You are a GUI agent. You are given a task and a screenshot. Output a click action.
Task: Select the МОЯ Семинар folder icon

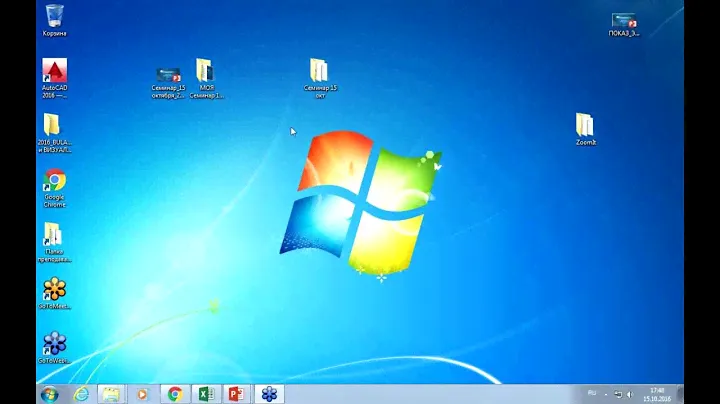205,71
